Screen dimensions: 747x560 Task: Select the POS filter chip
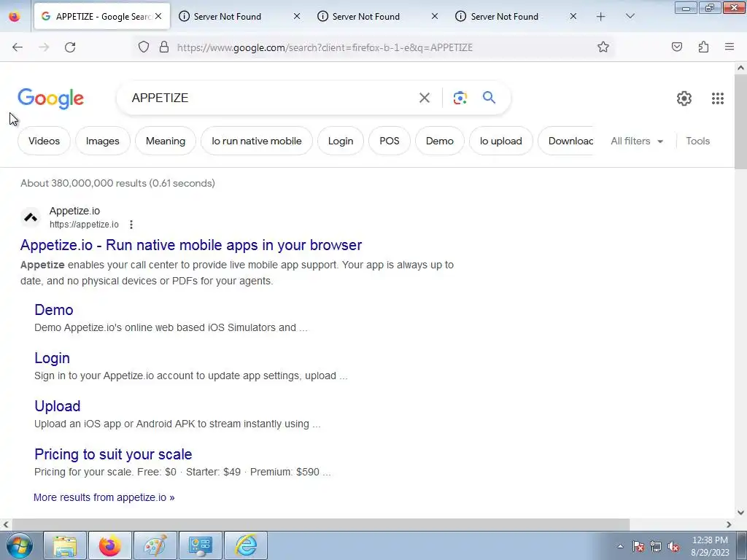click(x=390, y=141)
